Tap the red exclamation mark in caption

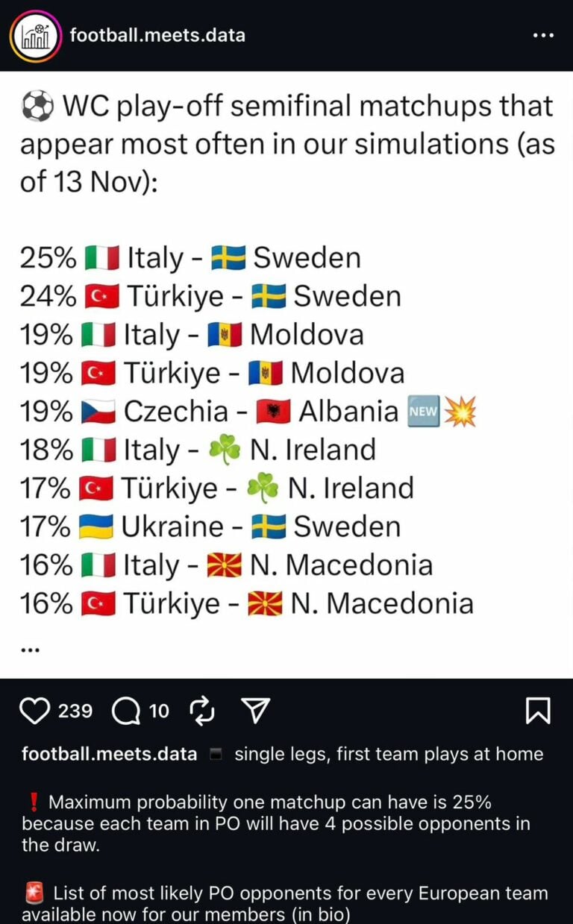(33, 802)
